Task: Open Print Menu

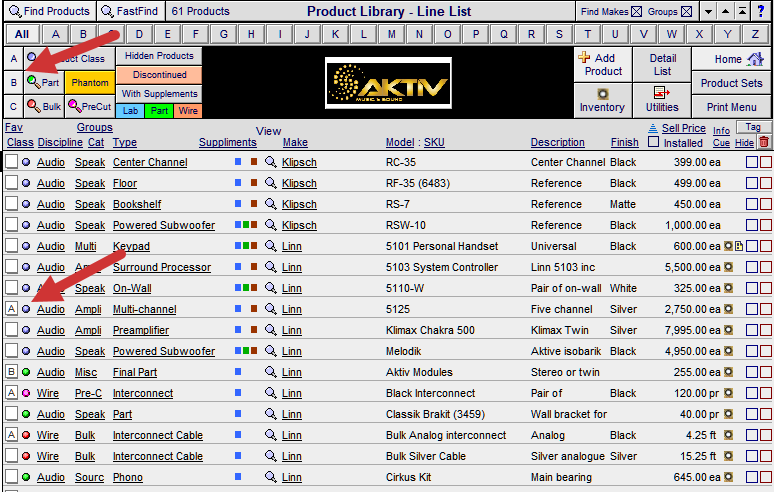Action: click(x=732, y=107)
